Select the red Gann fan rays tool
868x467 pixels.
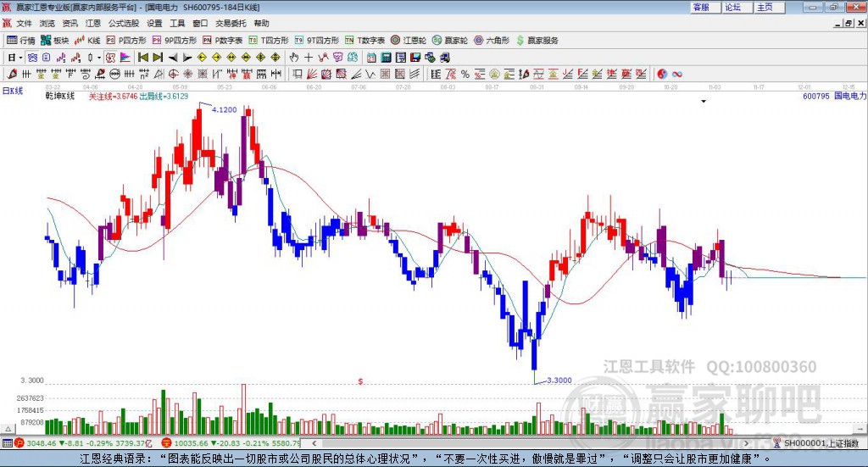[x=312, y=74]
